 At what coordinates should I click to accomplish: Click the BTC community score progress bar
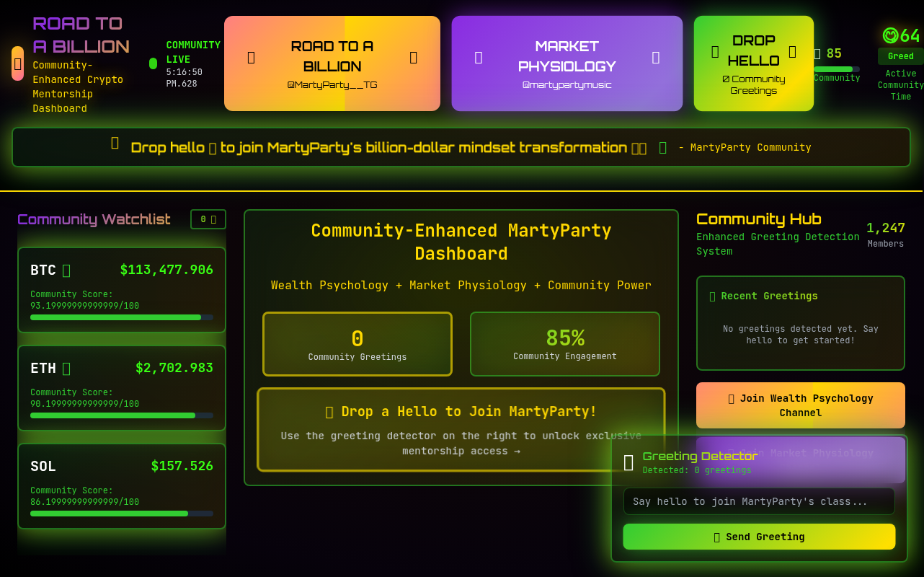pyautogui.click(x=121, y=317)
